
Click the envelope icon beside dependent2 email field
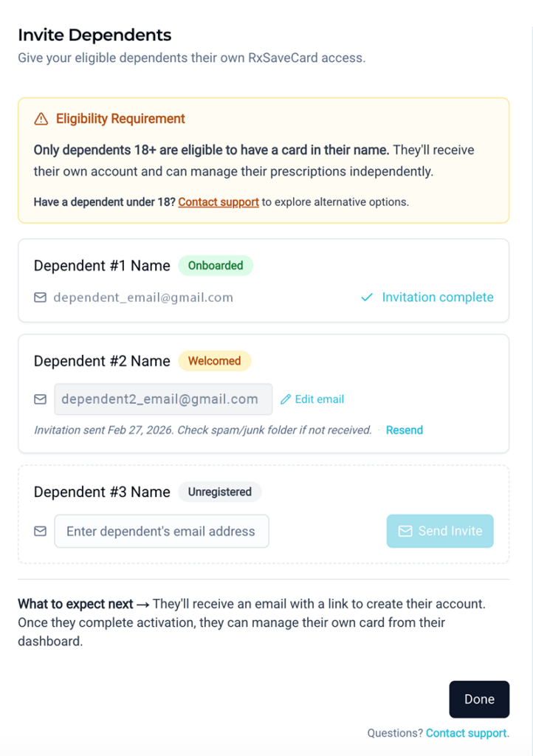pyautogui.click(x=41, y=399)
